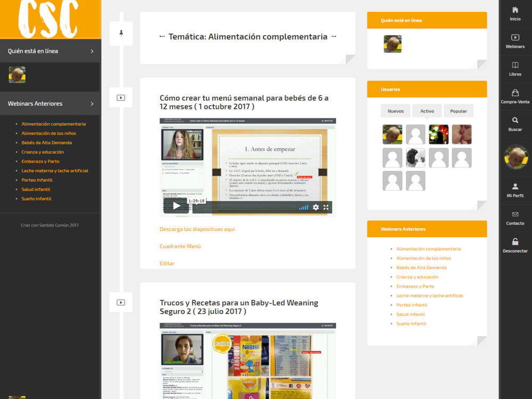Open Embarazo y Parto in right widget

tap(415, 286)
